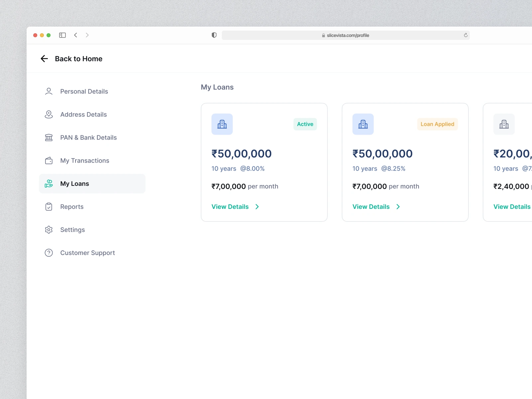Select My Loans in the sidebar

point(92,184)
